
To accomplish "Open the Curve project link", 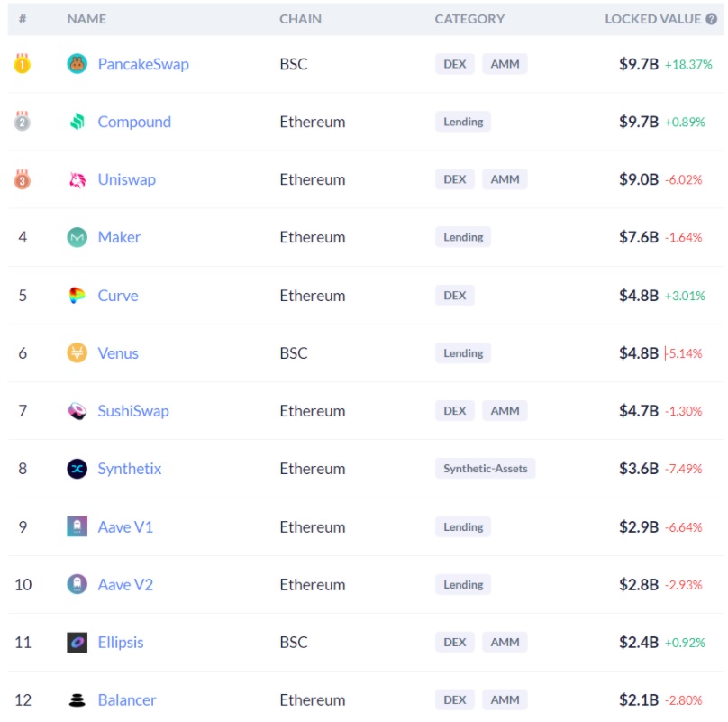I will (118, 296).
